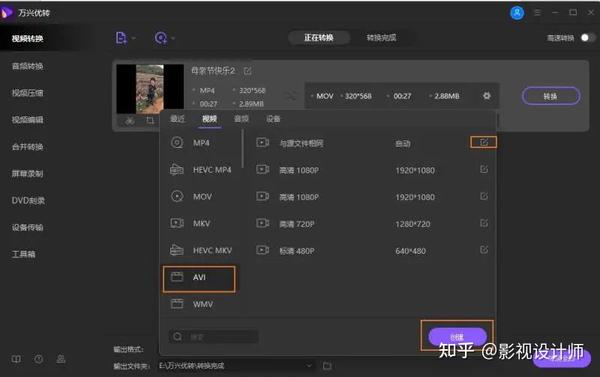Toggle the 高速转换 switch
This screenshot has width=600, height=377.
point(588,38)
